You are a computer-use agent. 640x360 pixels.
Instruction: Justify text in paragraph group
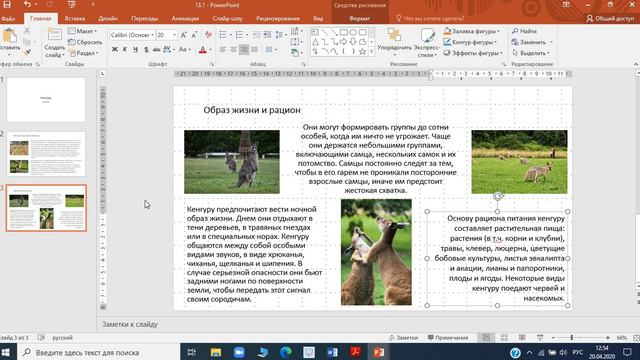pyautogui.click(x=255, y=50)
